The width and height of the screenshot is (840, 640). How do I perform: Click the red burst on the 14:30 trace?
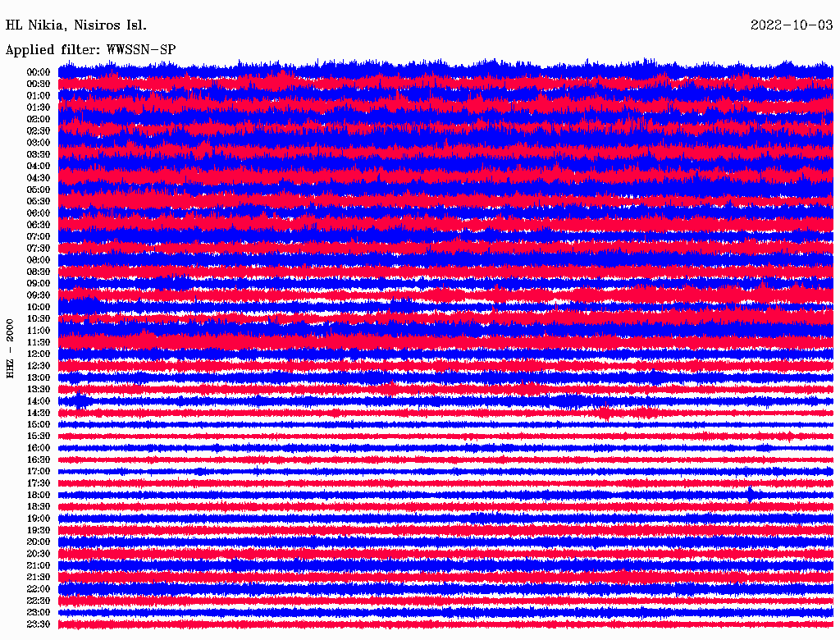click(607, 413)
